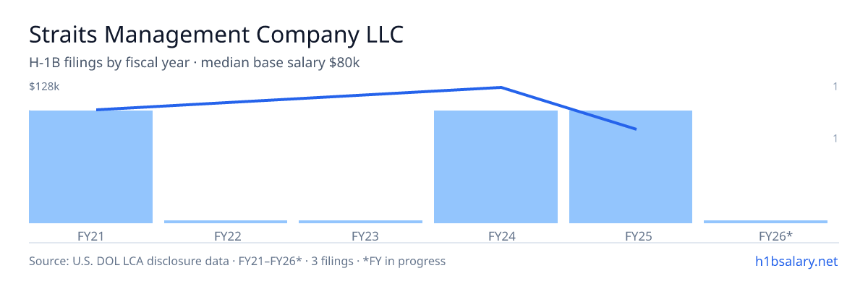Click the salary line end at FY25

(636, 129)
